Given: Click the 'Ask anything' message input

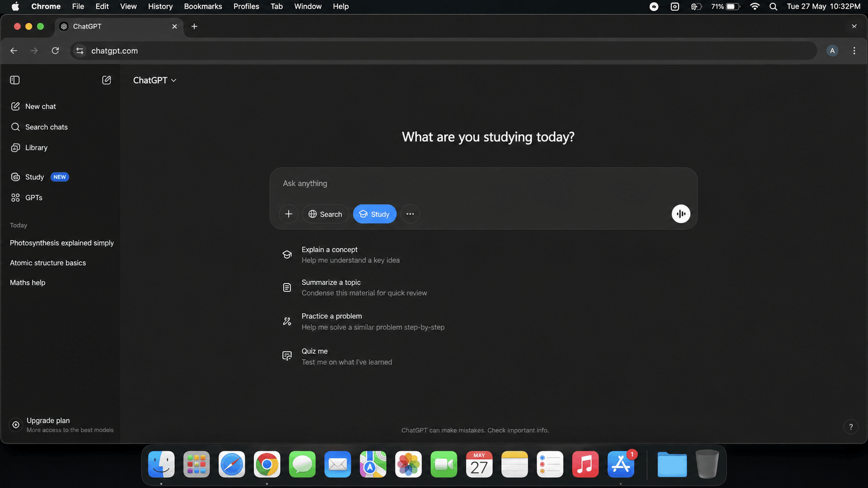Looking at the screenshot, I should pyautogui.click(x=483, y=183).
